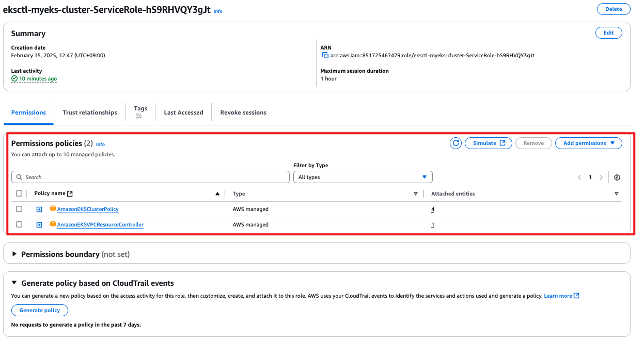The width and height of the screenshot is (644, 341).
Task: Check the AmazonEKSVPCResourceController row checkbox
Action: click(19, 224)
